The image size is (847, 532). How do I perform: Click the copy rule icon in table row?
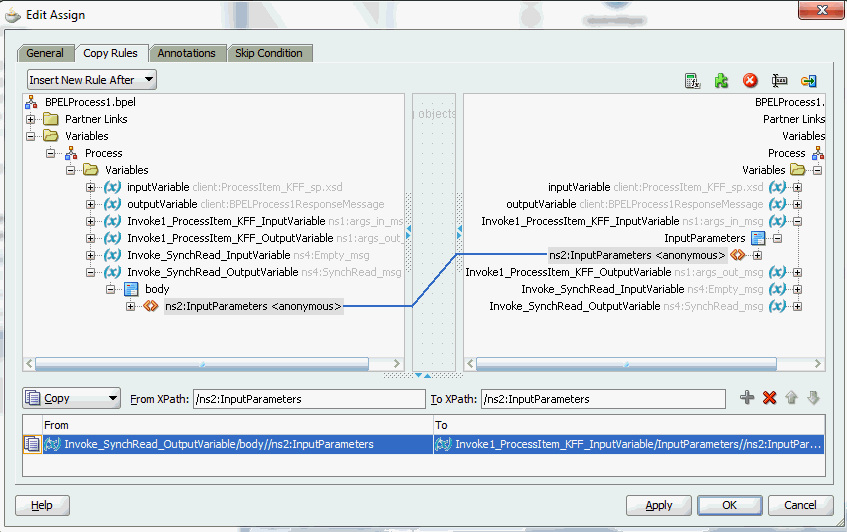click(32, 445)
